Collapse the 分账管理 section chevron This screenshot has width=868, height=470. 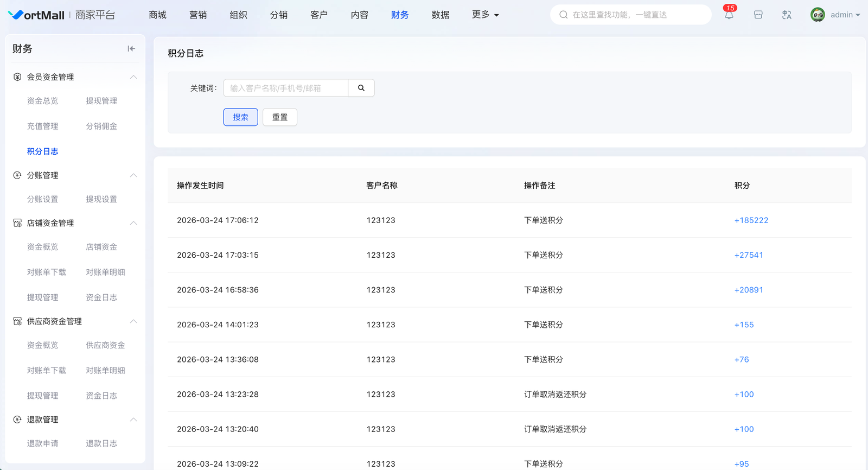coord(133,175)
